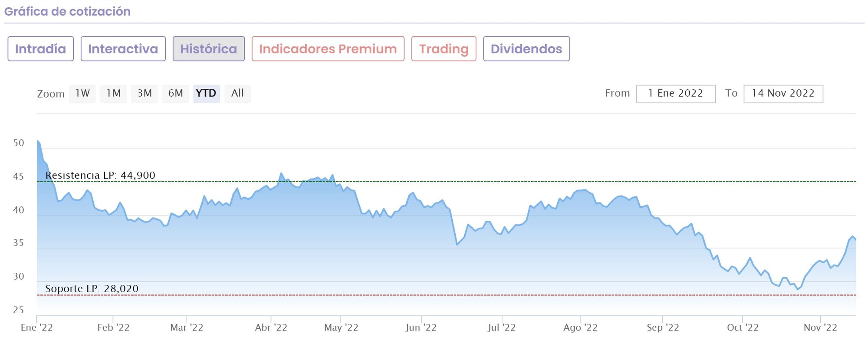Viewport: 868px width, 340px height.
Task: Click the Soporte LP 28,020 label
Action: click(92, 288)
